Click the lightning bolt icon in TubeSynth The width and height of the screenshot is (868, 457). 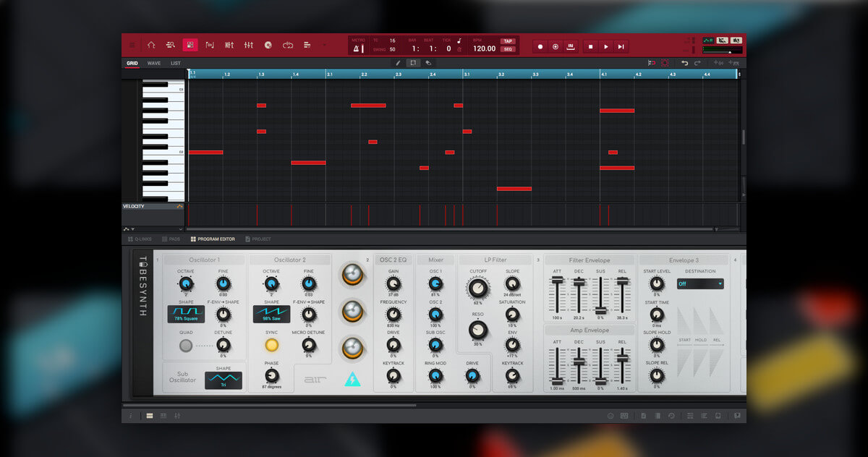[352, 379]
